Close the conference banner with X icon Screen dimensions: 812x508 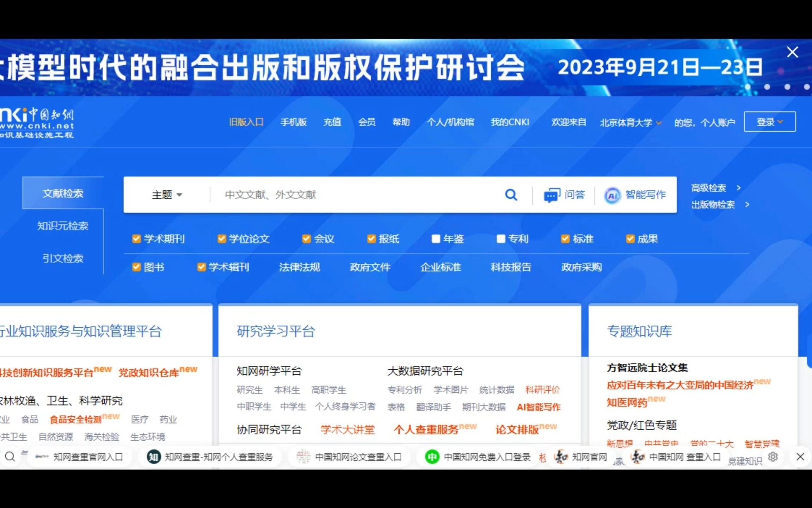click(793, 52)
